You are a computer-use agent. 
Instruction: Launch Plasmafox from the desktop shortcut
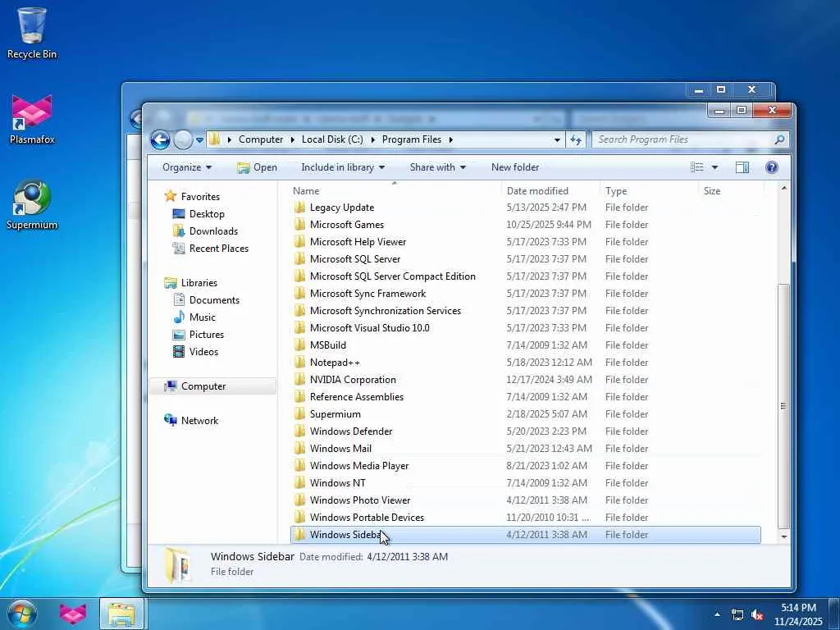32,119
